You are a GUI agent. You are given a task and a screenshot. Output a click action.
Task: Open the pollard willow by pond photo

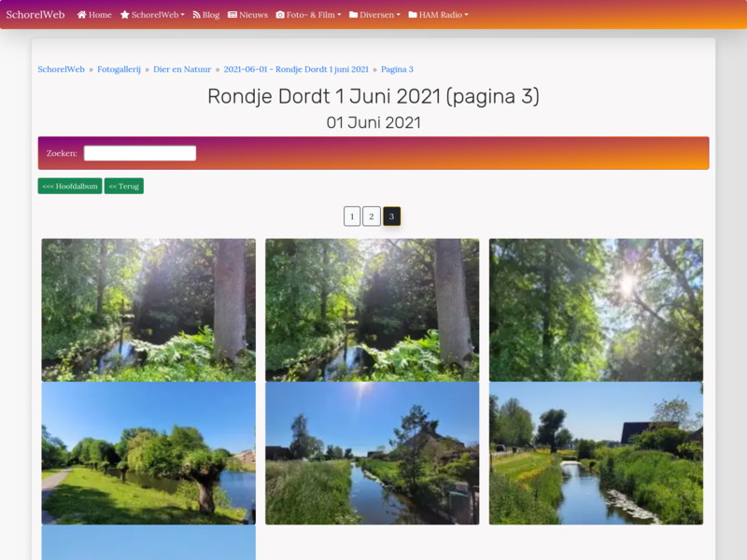tap(148, 454)
